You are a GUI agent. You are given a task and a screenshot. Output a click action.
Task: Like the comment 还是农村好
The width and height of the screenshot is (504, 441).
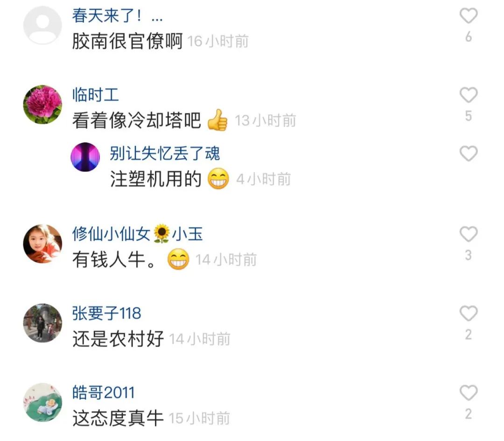click(469, 313)
